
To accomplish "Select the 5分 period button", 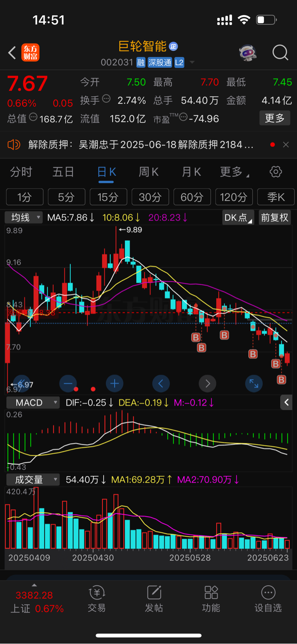I will 67,197.
